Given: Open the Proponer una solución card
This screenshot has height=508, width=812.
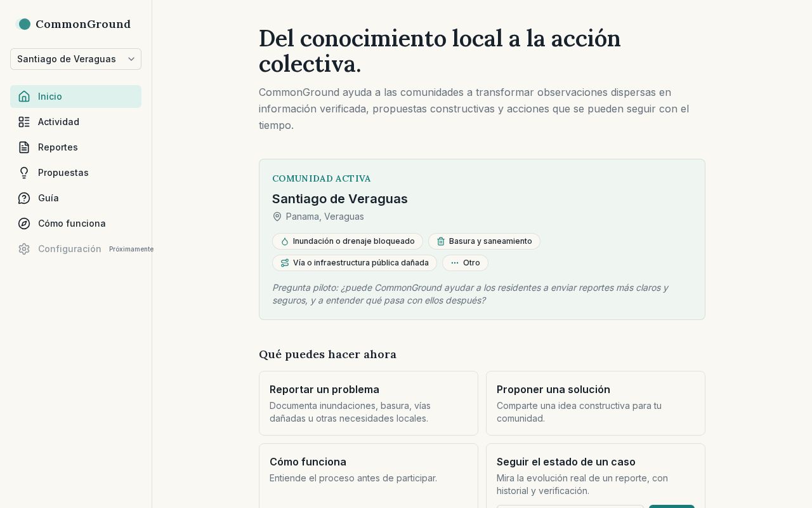Looking at the screenshot, I should pyautogui.click(x=596, y=403).
